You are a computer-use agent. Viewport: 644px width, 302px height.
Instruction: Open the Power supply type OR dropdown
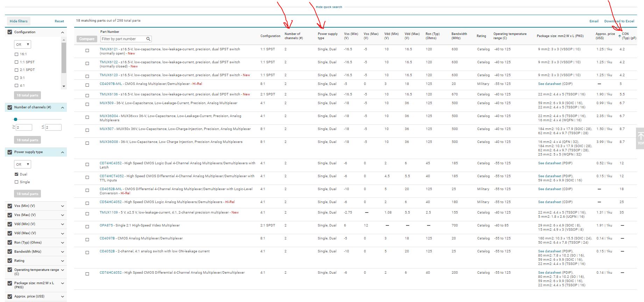pos(22,164)
